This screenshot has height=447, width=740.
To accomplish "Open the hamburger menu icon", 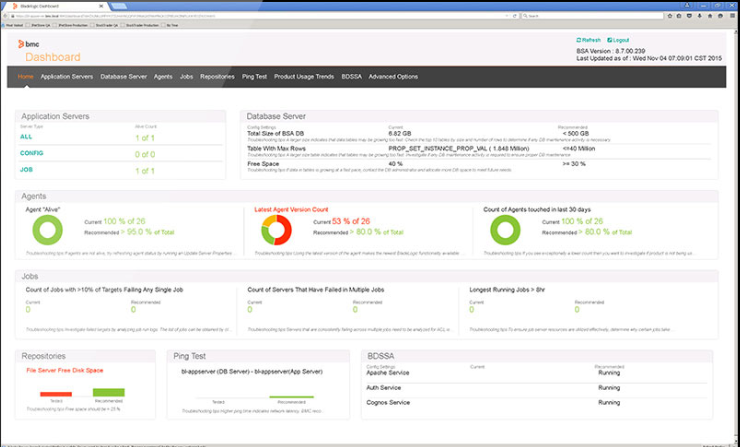I will (x=732, y=16).
